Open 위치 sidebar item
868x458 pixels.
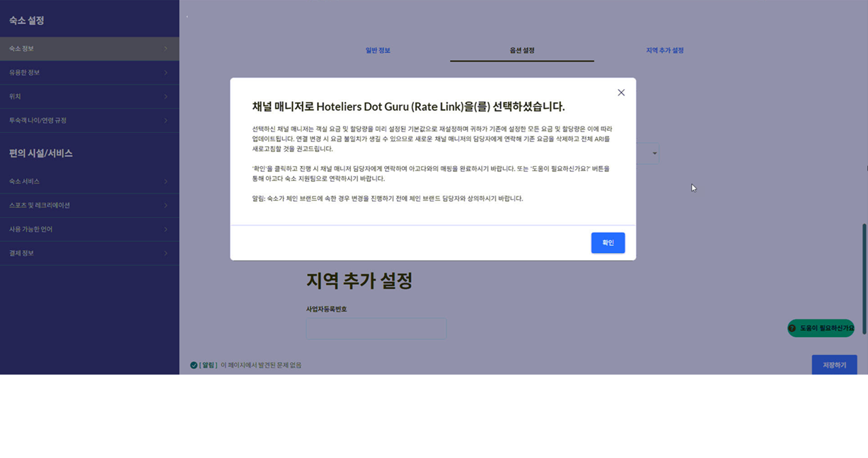[89, 96]
